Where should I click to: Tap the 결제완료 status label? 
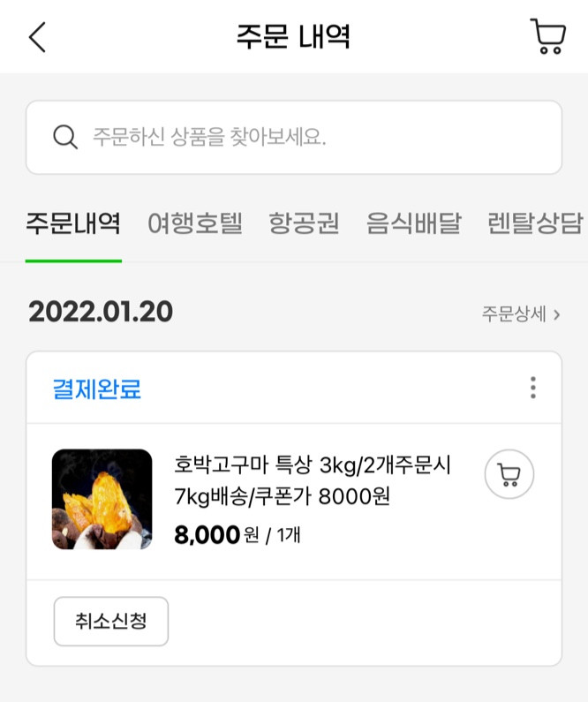[x=96, y=389]
